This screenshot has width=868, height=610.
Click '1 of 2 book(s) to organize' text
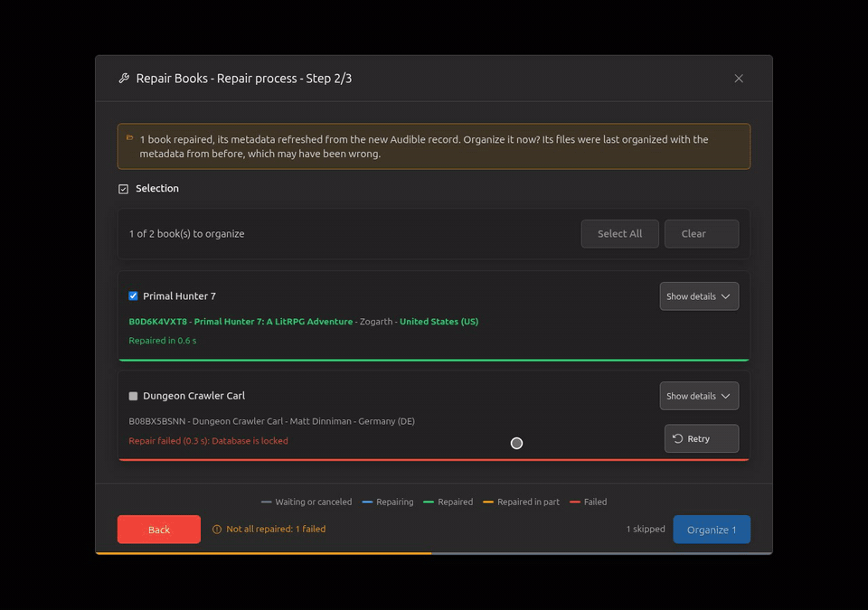(x=186, y=233)
